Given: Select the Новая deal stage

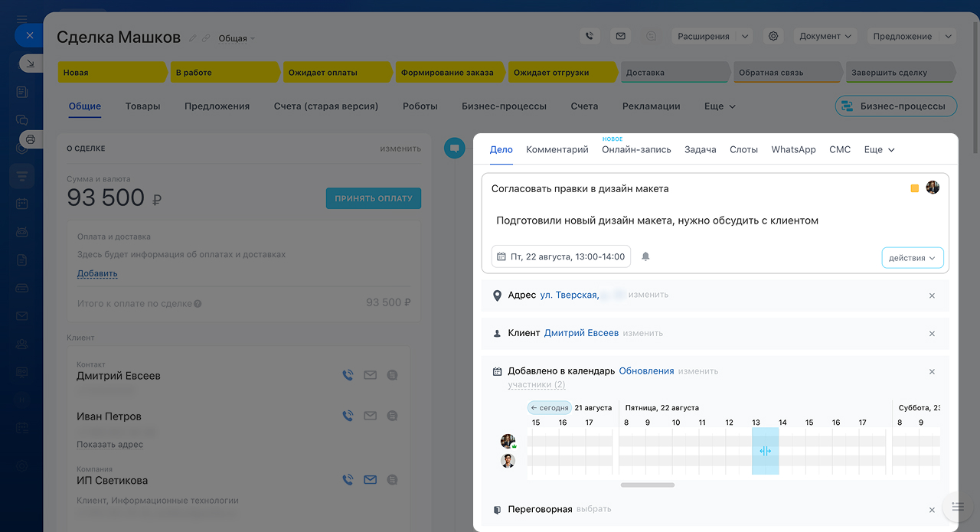Looking at the screenshot, I should [111, 73].
